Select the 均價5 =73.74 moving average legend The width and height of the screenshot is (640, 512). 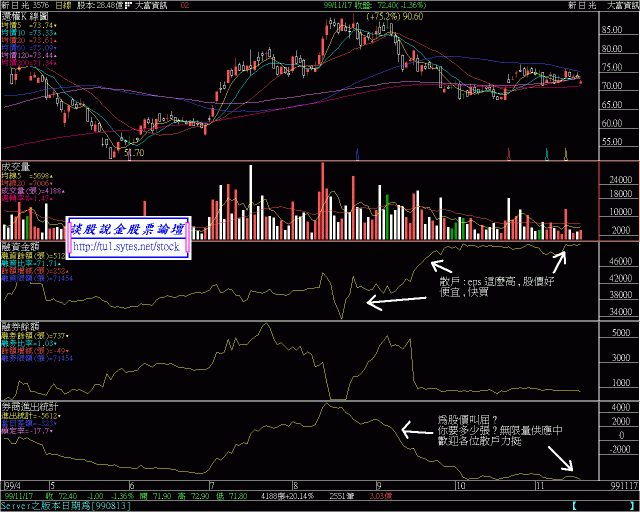[x=29, y=25]
